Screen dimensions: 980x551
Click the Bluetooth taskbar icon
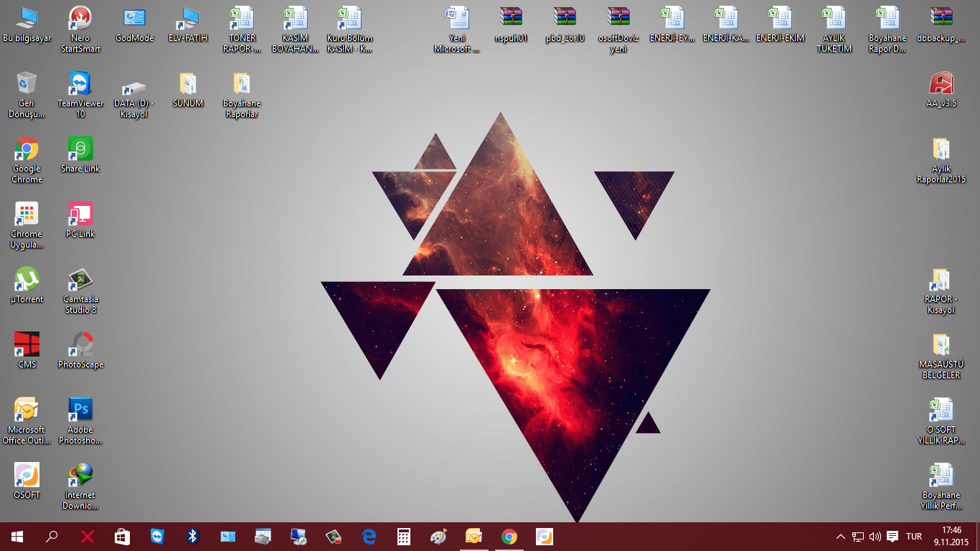pyautogui.click(x=192, y=537)
